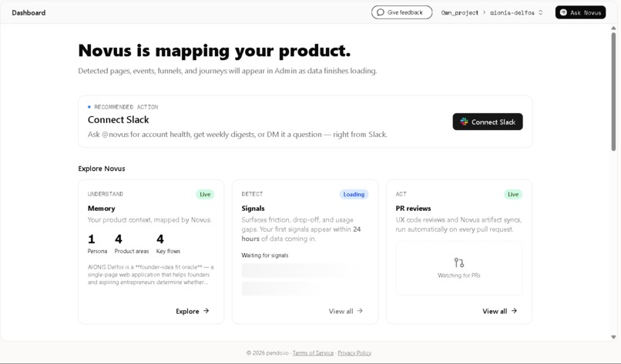621x364 pixels.
Task: Click the up-down chevron beside aionis-delfos
Action: (540, 12)
